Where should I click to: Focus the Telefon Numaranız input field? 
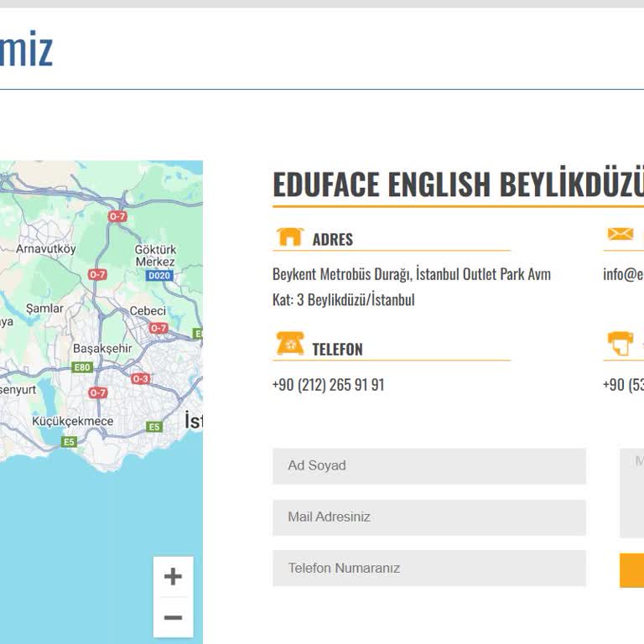click(x=429, y=568)
